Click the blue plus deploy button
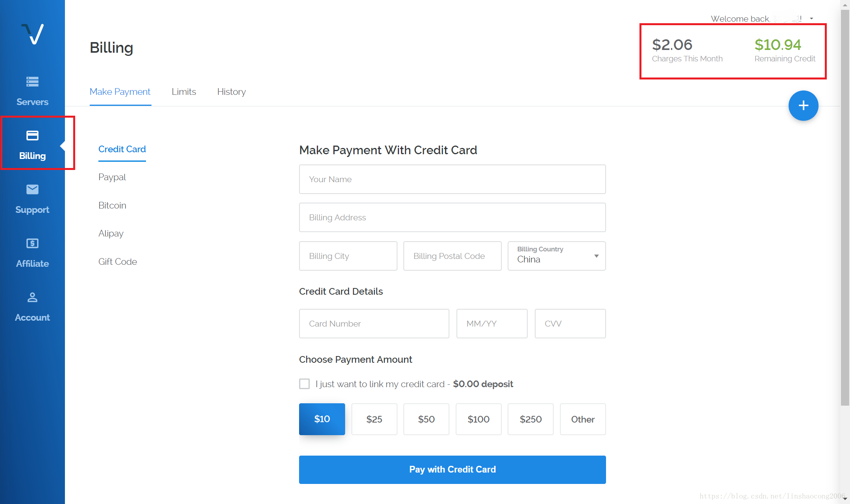This screenshot has height=504, width=850. [x=803, y=105]
